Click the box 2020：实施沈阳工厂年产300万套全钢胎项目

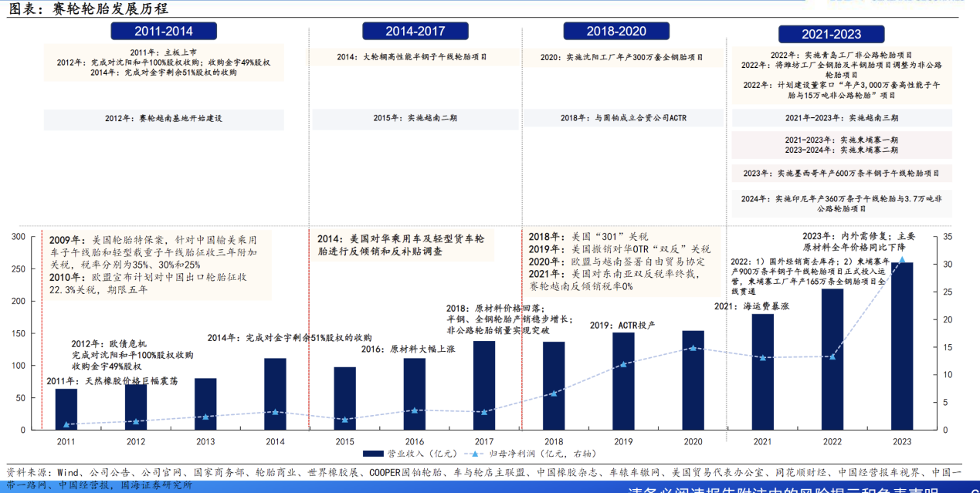coord(623,57)
